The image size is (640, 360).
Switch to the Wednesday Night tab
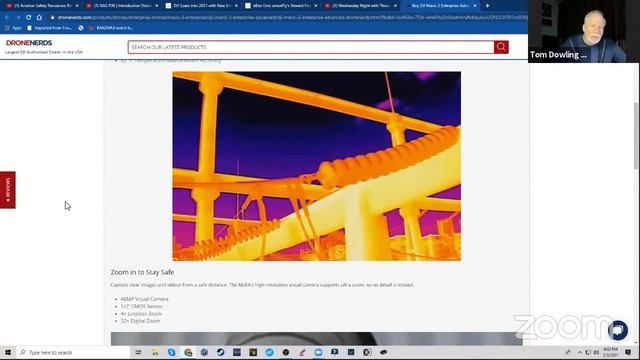(361, 6)
